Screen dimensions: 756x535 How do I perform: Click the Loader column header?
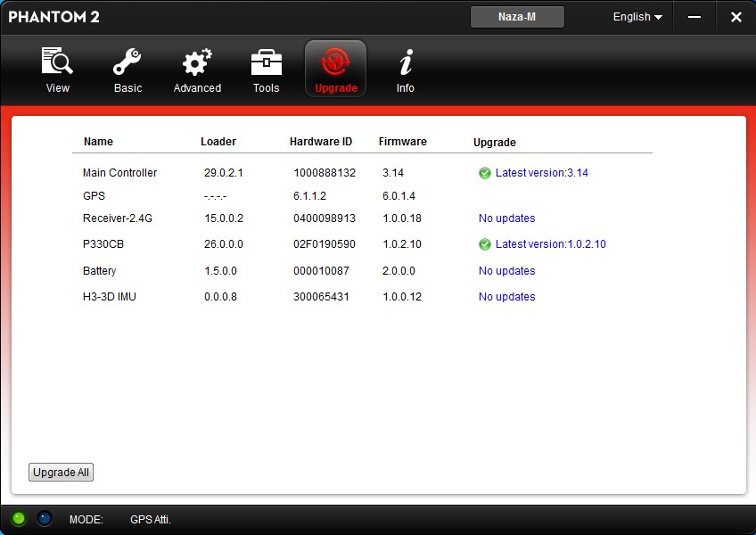[x=218, y=142]
